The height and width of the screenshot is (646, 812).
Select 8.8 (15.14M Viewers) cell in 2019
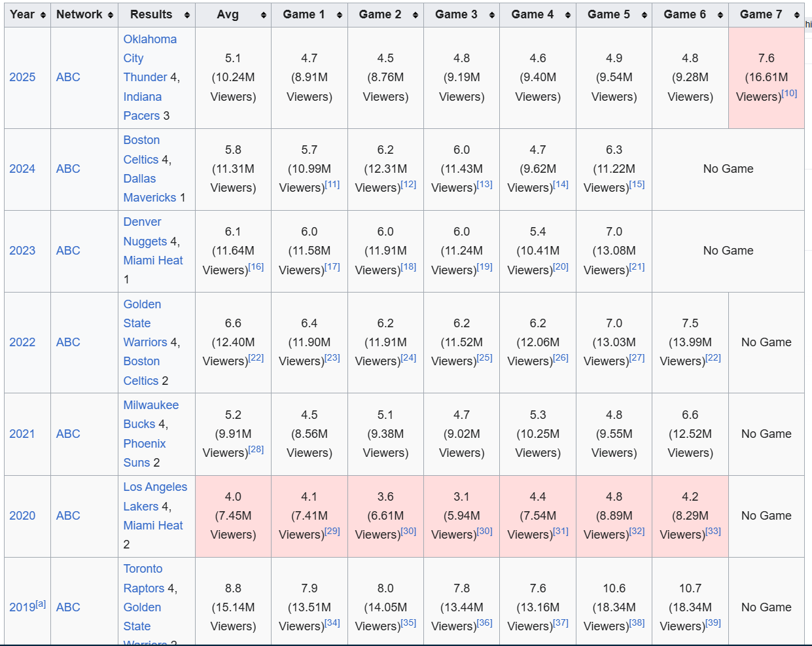click(233, 601)
